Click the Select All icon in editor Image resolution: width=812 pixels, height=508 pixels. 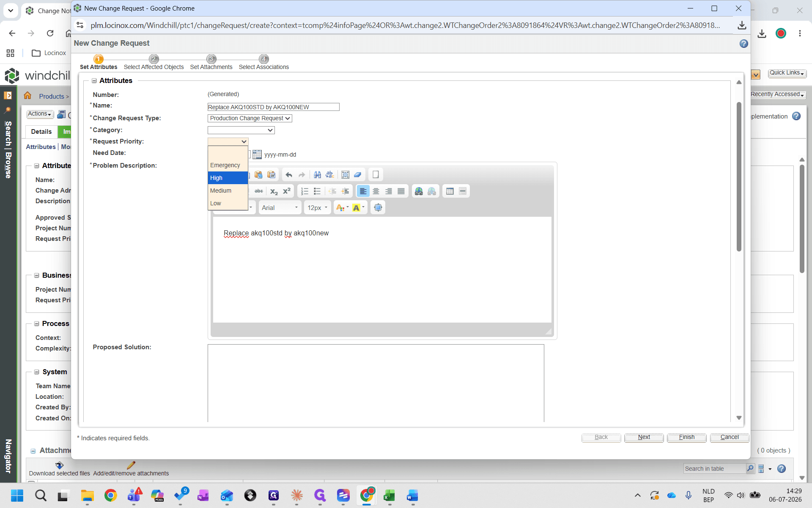pyautogui.click(x=345, y=175)
